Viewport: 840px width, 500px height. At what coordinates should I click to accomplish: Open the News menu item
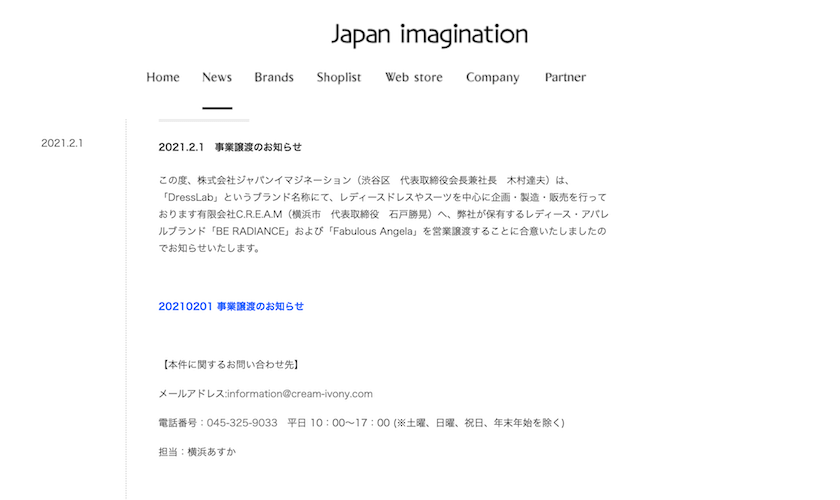217,77
